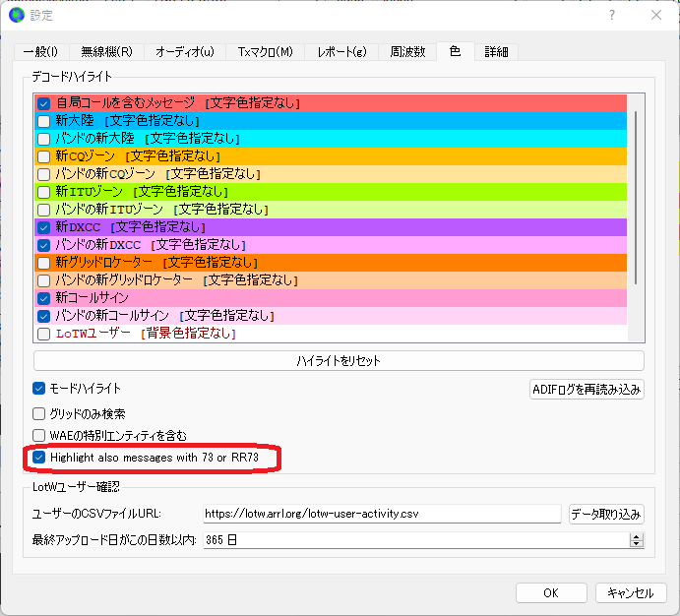The image size is (680, 616).
Task: Open the 詳細 tab
Action: [x=496, y=52]
